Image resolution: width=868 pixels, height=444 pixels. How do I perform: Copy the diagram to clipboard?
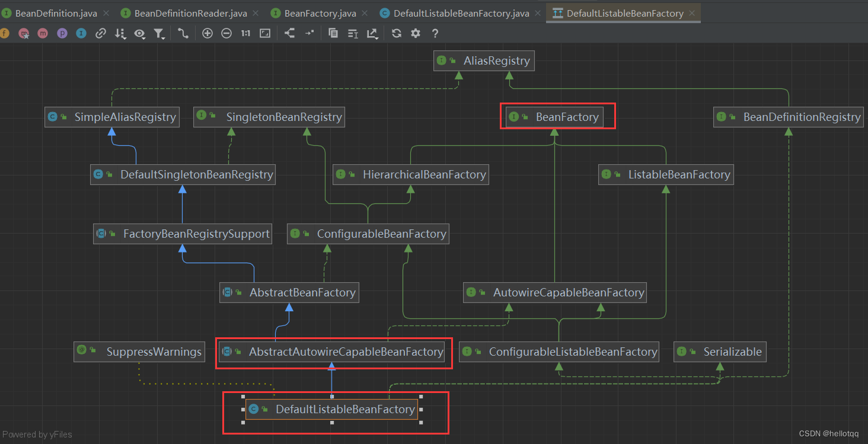pyautogui.click(x=333, y=34)
